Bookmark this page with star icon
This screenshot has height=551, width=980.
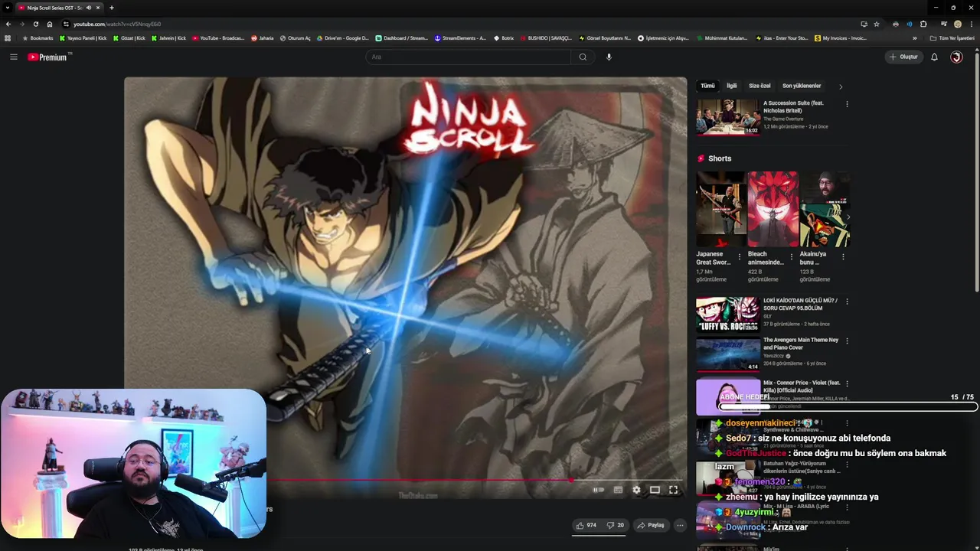(877, 24)
